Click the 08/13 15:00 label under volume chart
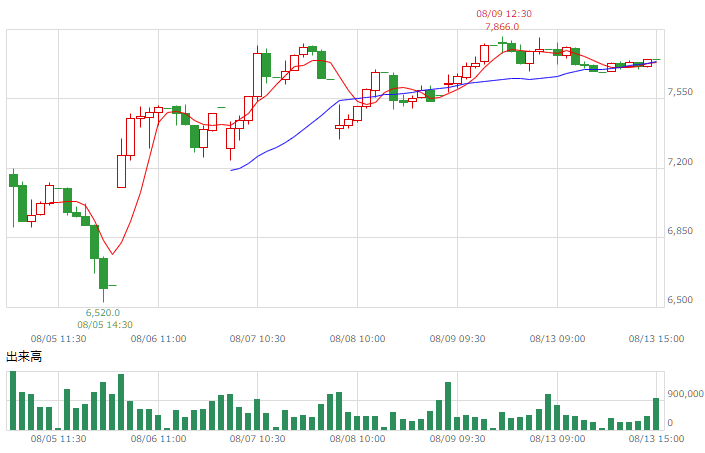 point(656,438)
